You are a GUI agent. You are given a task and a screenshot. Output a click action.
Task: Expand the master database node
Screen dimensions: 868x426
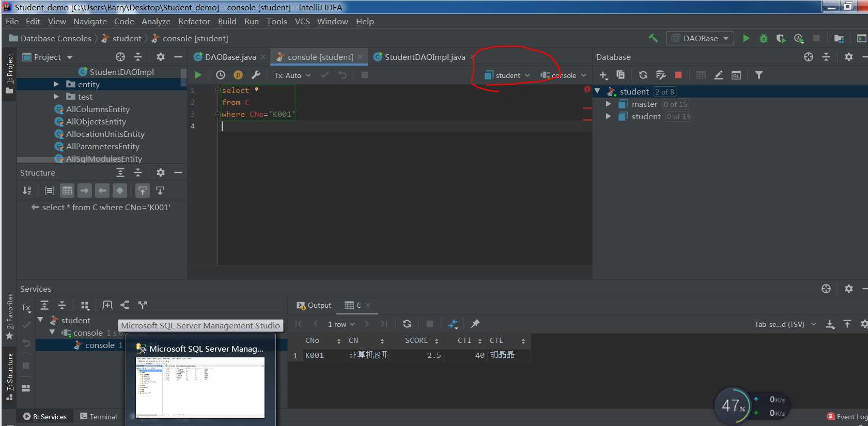(x=609, y=104)
